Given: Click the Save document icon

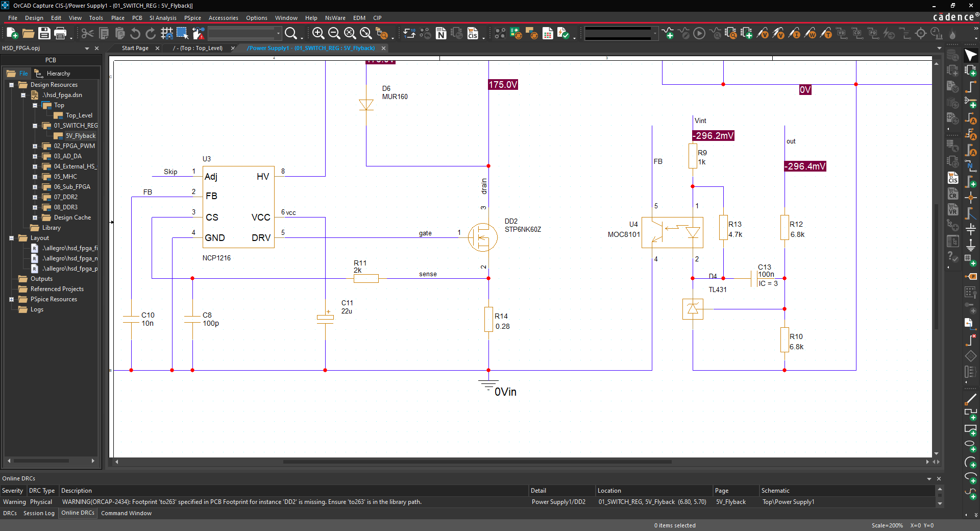Looking at the screenshot, I should pos(44,34).
